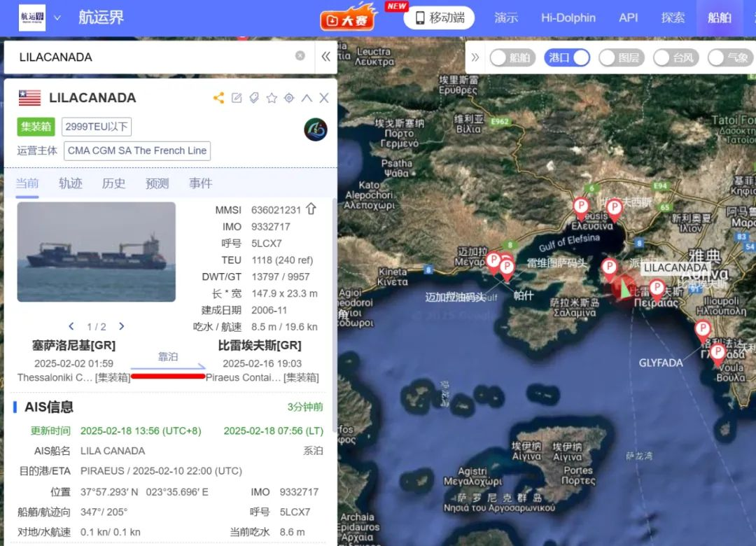Toggle the 图层 map switch
Image resolution: width=756 pixels, height=546 pixels.
pyautogui.click(x=622, y=58)
